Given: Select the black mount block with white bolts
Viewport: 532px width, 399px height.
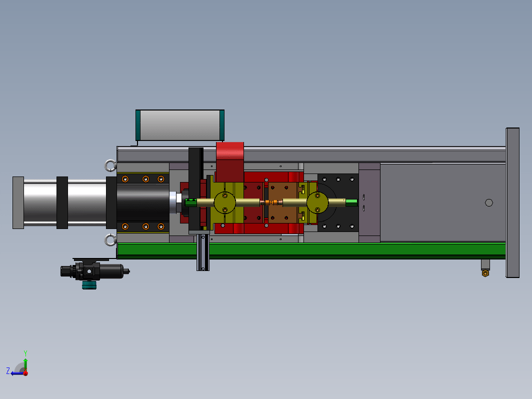Looking at the screenshot, I should (338, 202).
